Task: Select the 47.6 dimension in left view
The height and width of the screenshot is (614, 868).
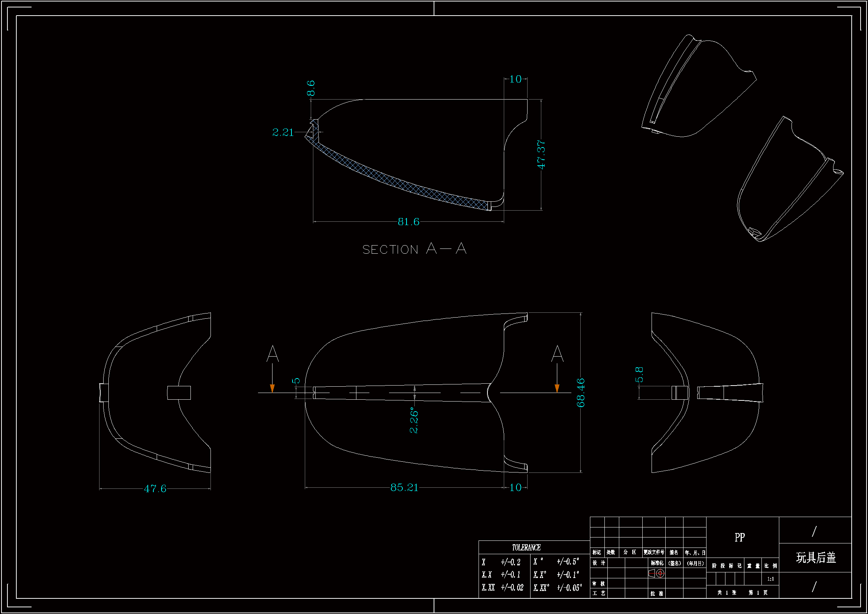Action: 155,489
